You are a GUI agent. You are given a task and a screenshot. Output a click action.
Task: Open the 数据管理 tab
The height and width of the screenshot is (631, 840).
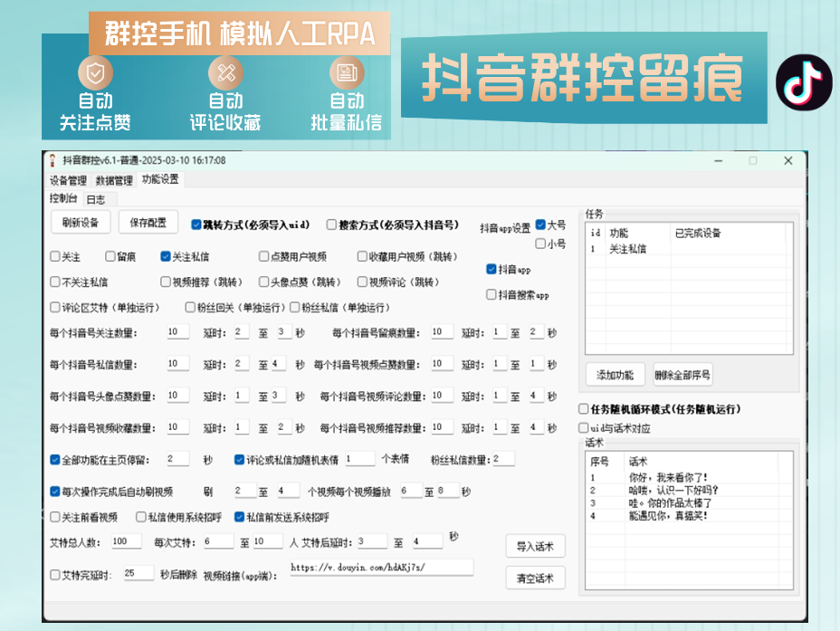click(113, 180)
